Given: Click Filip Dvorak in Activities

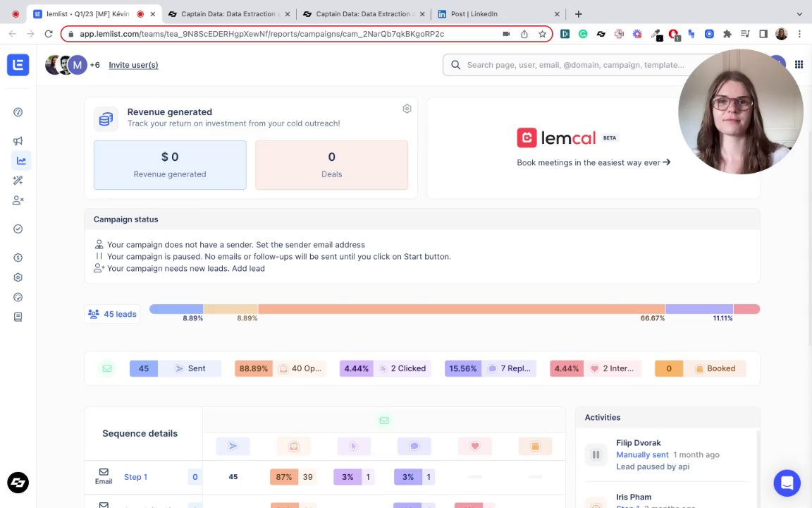Looking at the screenshot, I should (638, 442).
